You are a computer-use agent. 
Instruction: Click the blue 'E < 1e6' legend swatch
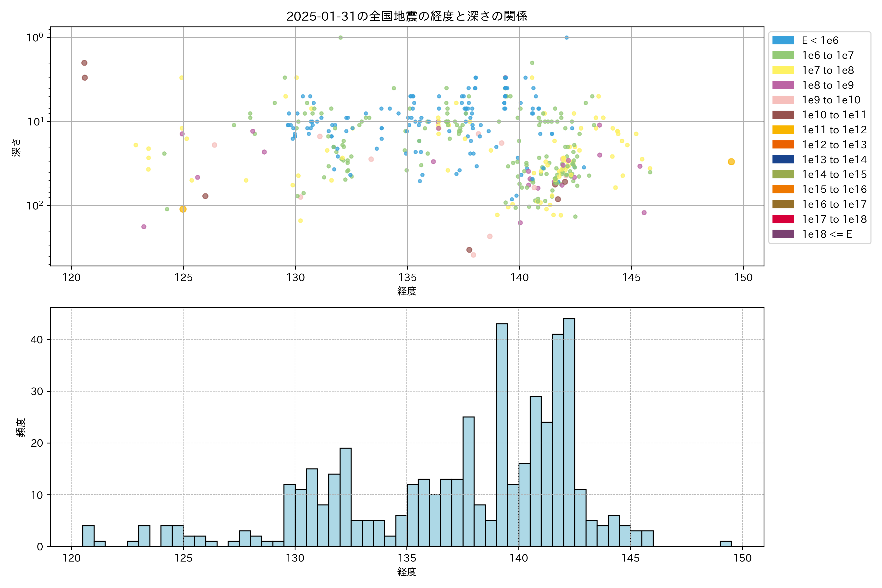tap(783, 40)
